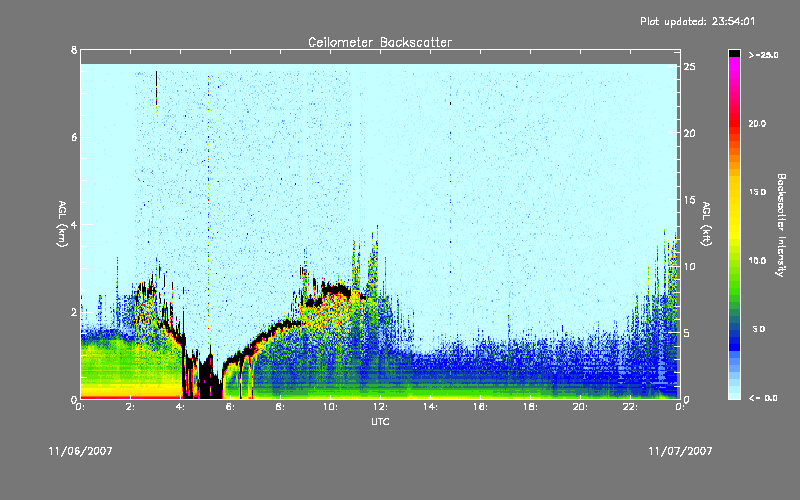This screenshot has height=500, width=800.
Task: Click the 15 kft tick label
Action: [x=690, y=200]
